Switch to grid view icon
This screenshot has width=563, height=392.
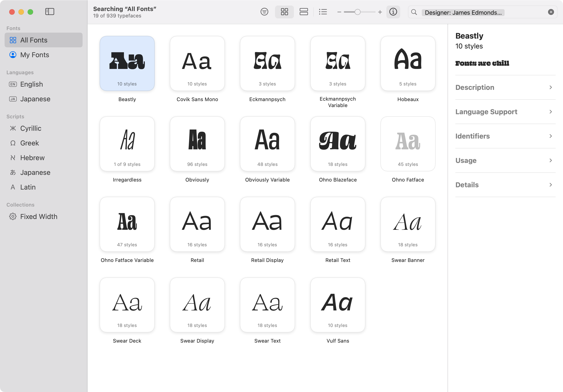284,12
